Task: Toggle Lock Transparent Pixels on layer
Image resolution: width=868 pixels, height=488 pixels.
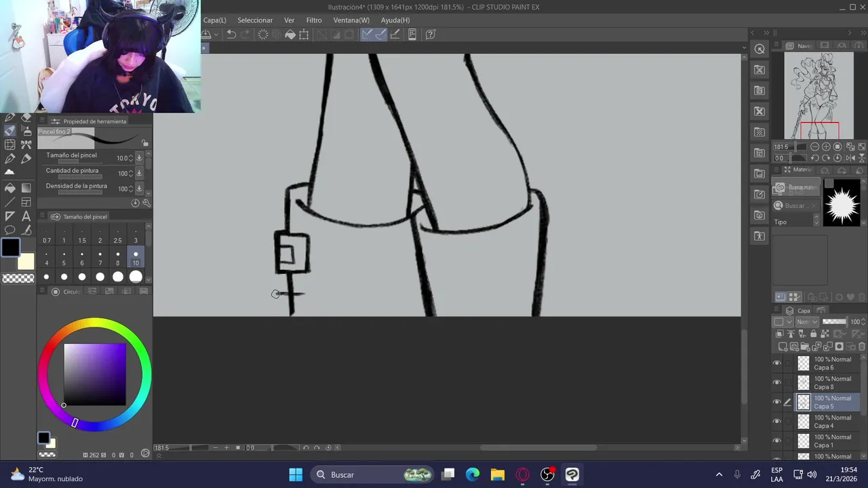Action: tap(826, 334)
